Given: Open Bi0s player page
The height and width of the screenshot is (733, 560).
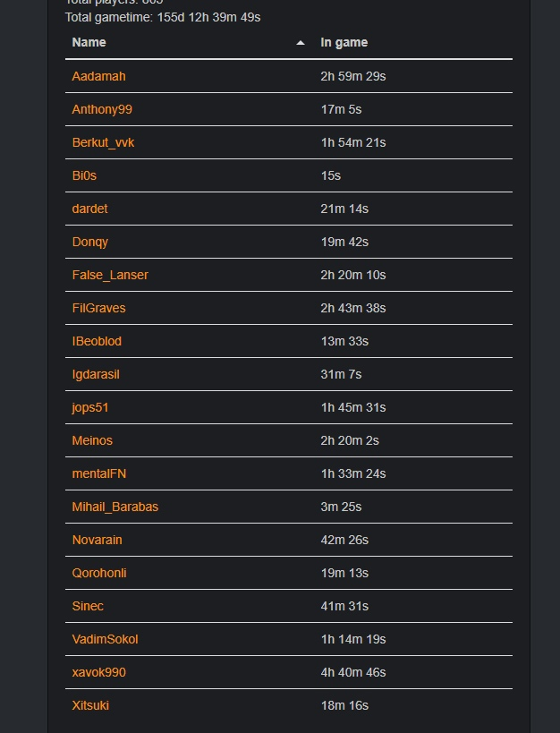Looking at the screenshot, I should coord(84,175).
